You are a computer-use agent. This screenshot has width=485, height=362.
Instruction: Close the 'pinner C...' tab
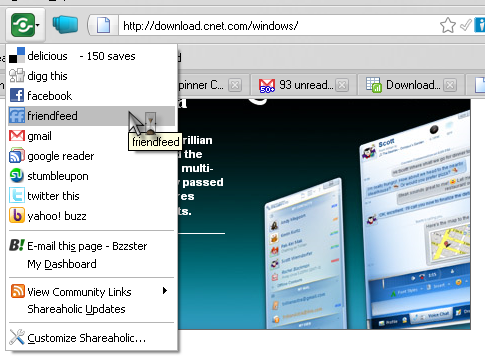click(235, 85)
